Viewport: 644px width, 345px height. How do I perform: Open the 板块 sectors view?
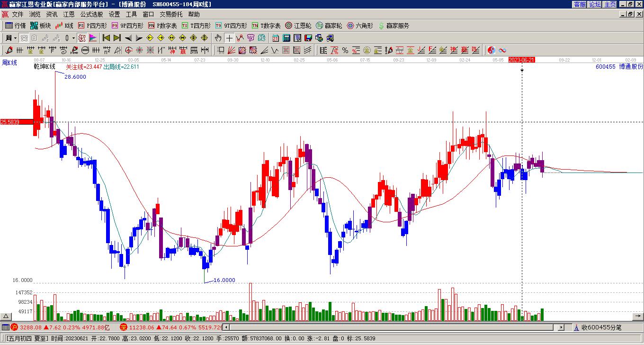tap(41, 26)
